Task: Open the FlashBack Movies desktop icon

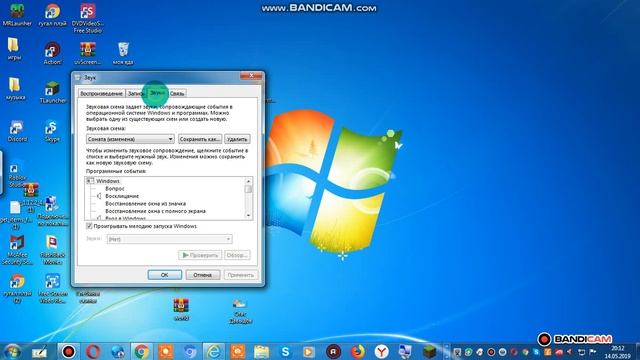Action: tap(52, 250)
